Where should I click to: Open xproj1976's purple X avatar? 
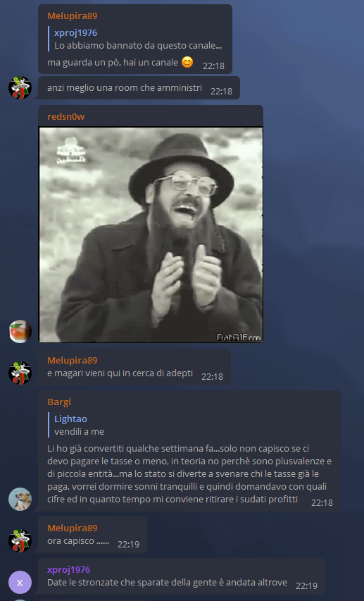[x=20, y=582]
